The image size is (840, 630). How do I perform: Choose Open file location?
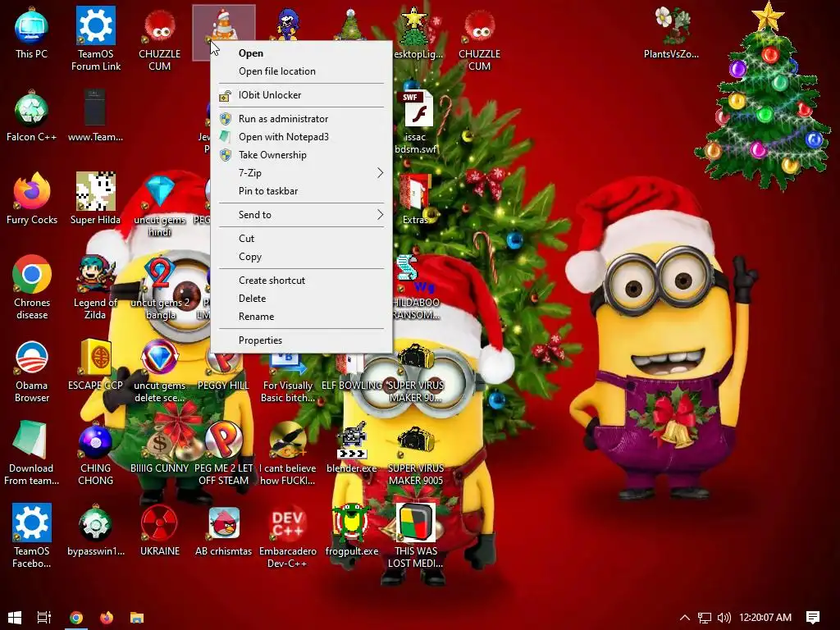coord(302,71)
